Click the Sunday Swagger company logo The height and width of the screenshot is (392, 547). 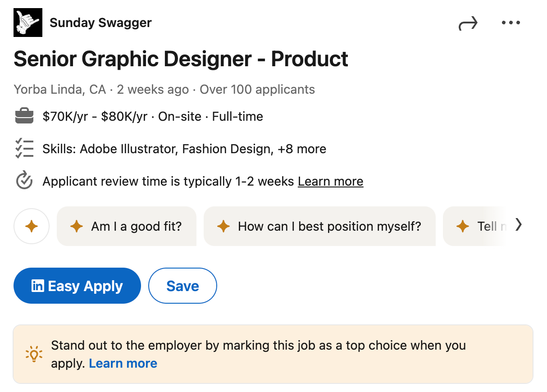click(27, 22)
